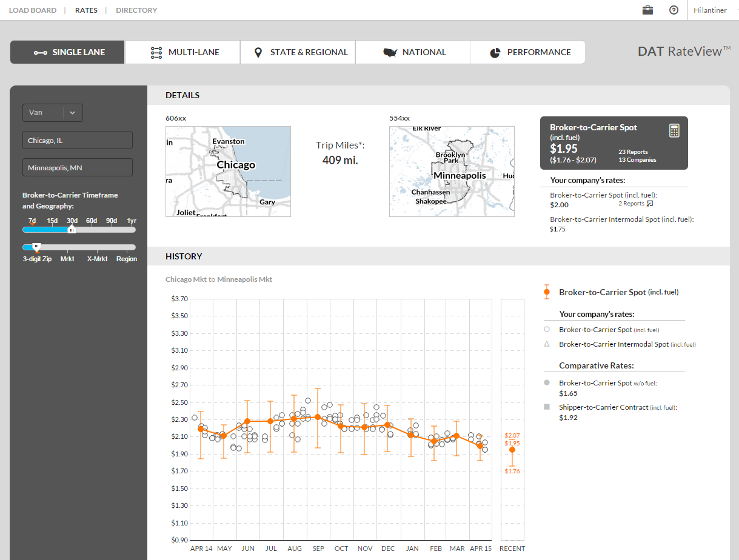Click the Chicago Mkt text above chart
Image resolution: width=739 pixels, height=560 pixels.
pos(186,279)
